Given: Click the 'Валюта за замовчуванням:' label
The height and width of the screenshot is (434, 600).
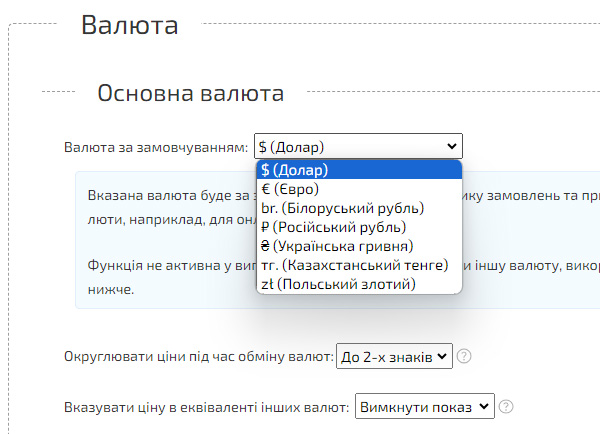Looking at the screenshot, I should pyautogui.click(x=155, y=148).
